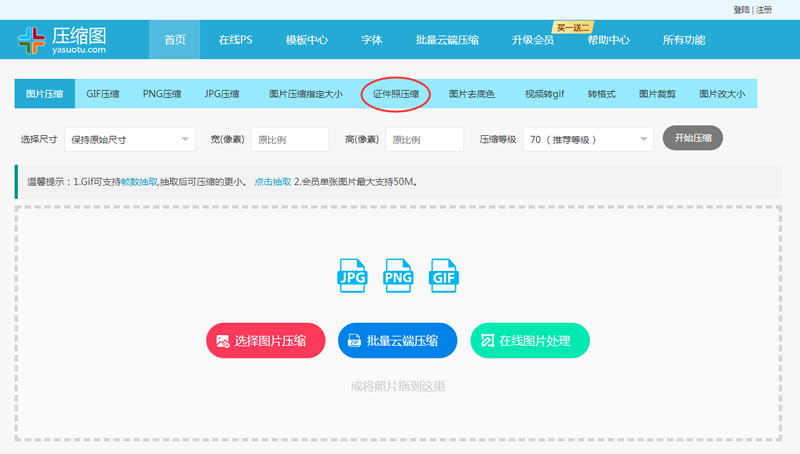Open 升级会员 navigation item
Viewport: 800px width, 454px height.
pos(533,40)
